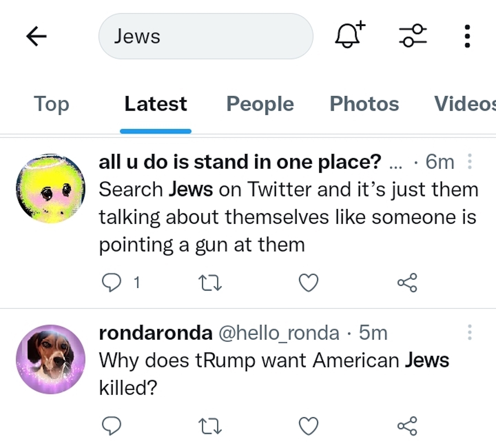
Task: Open the yellow avatar profile picture
Action: pos(51,188)
